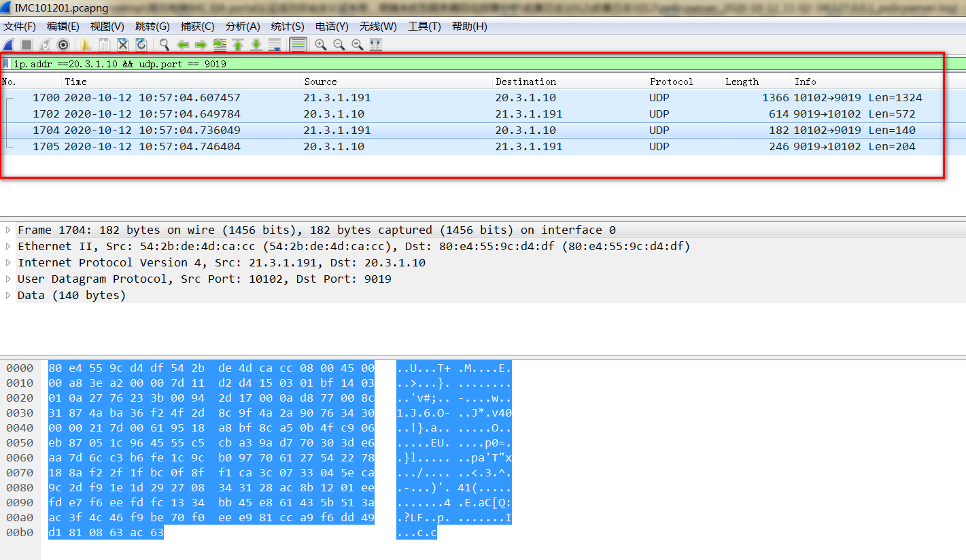Toggle auto-scroll during live capture
The height and width of the screenshot is (560, 966).
pyautogui.click(x=275, y=45)
